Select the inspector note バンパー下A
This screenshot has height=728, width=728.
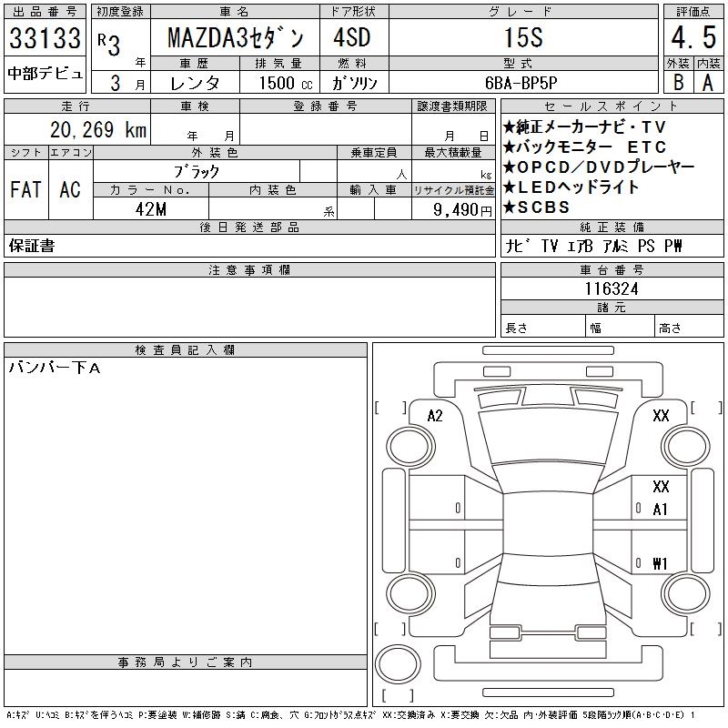point(55,369)
